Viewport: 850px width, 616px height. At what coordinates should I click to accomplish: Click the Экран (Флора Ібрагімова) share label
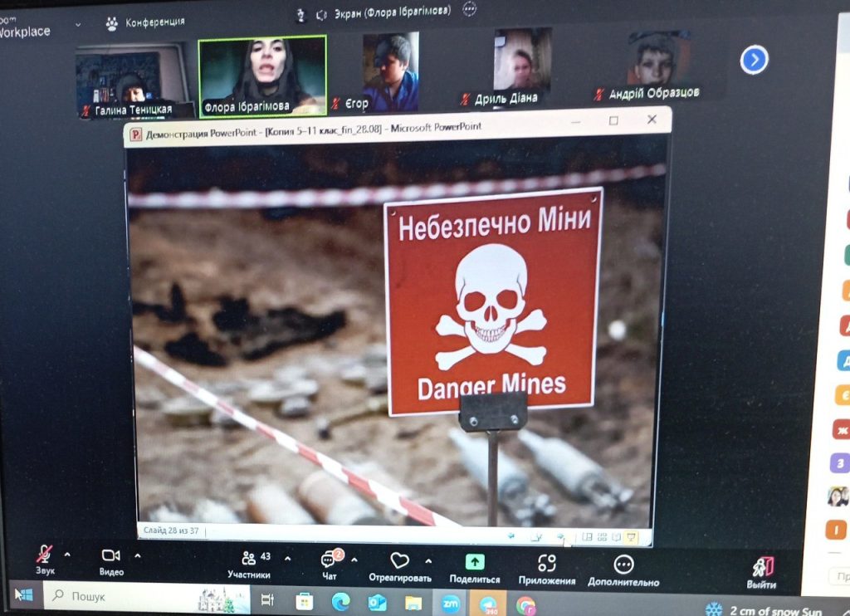pyautogui.click(x=393, y=12)
